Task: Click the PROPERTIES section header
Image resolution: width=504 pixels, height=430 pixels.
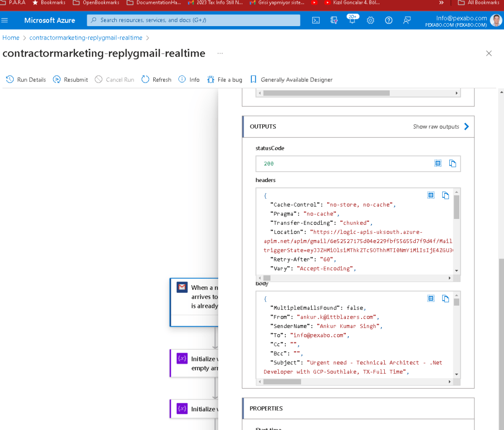Action: pyautogui.click(x=358, y=408)
